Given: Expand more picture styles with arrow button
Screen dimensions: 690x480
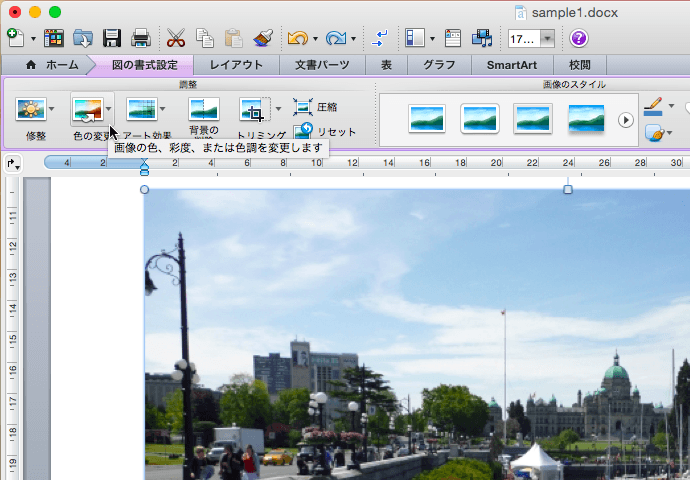Looking at the screenshot, I should click(626, 119).
